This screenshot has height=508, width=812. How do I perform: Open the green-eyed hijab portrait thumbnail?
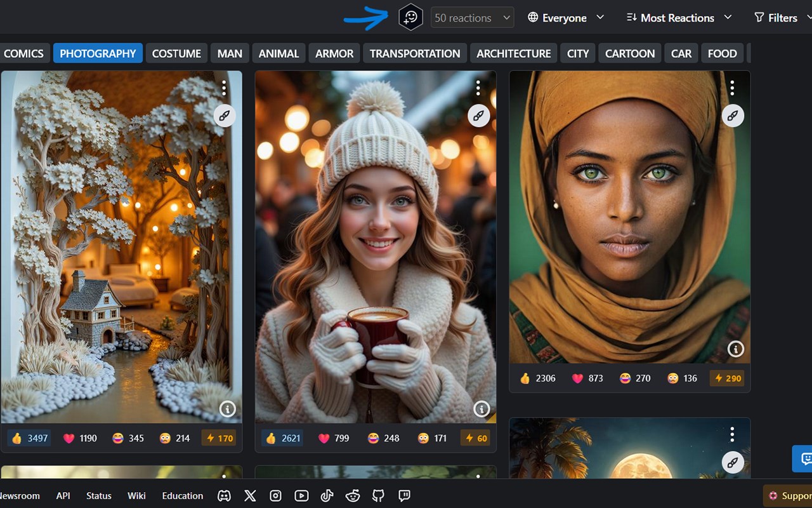(x=629, y=216)
